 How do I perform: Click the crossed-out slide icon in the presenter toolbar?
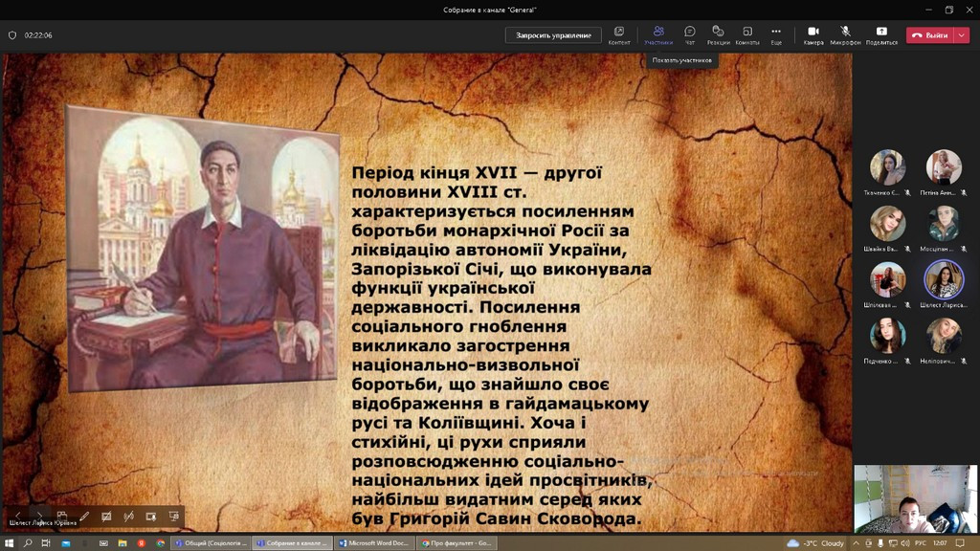[106, 516]
